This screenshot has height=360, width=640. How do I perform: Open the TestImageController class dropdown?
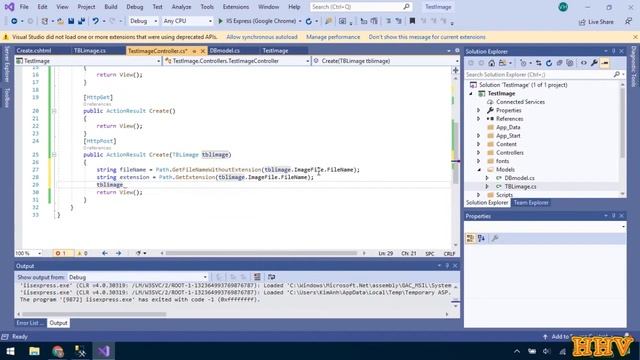237,61
